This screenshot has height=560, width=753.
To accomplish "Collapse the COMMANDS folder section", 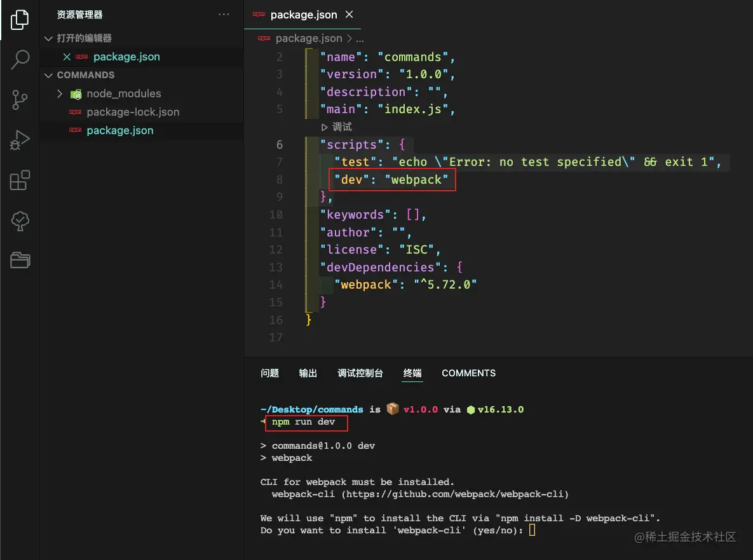I will click(49, 75).
